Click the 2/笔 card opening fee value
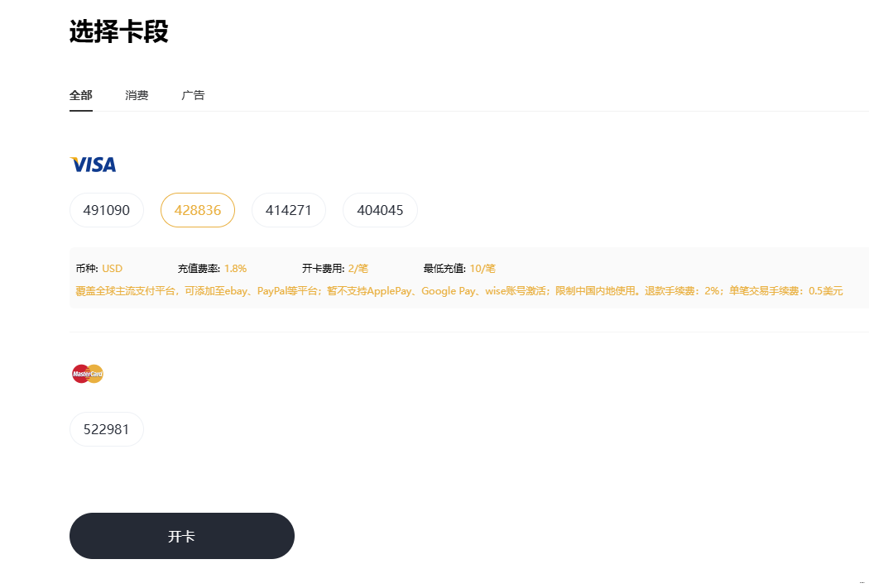869x588 pixels. pyautogui.click(x=358, y=269)
